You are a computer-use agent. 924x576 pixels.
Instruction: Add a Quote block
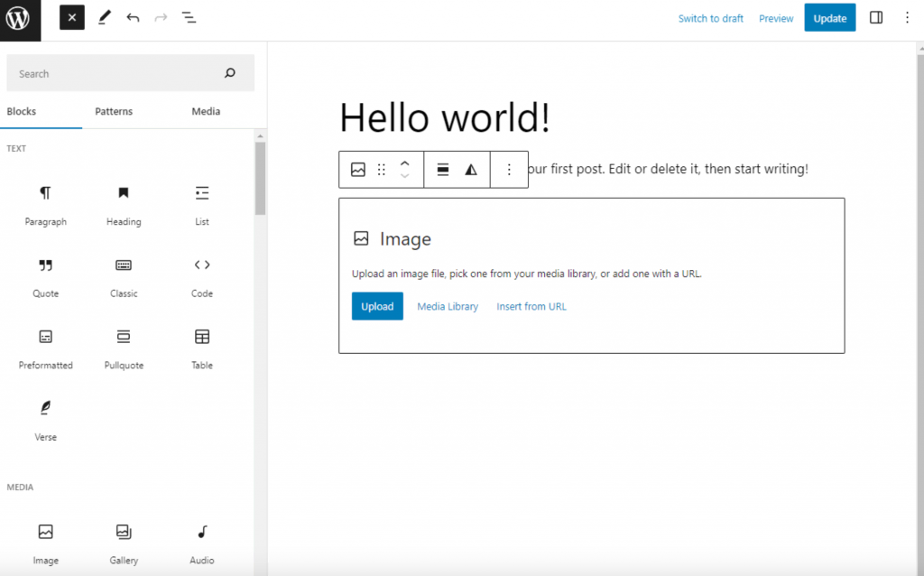[x=45, y=275]
